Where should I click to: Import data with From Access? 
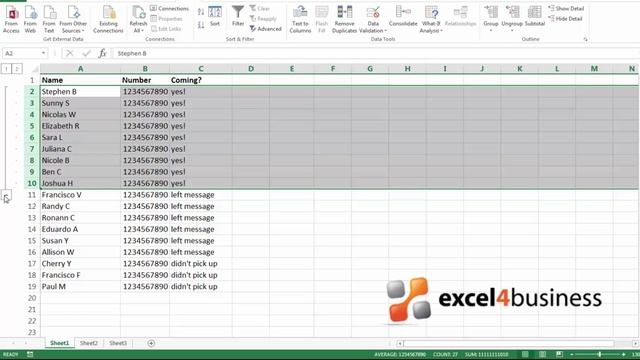tap(11, 19)
